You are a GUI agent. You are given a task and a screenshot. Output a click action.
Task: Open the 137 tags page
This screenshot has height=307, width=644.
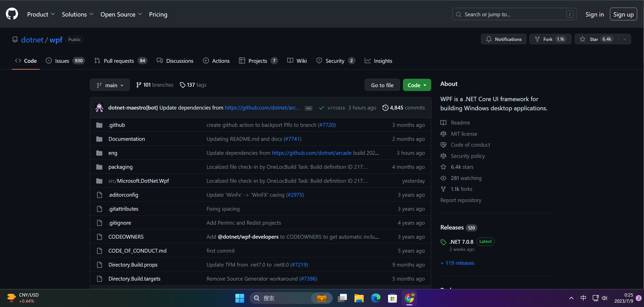(x=193, y=85)
